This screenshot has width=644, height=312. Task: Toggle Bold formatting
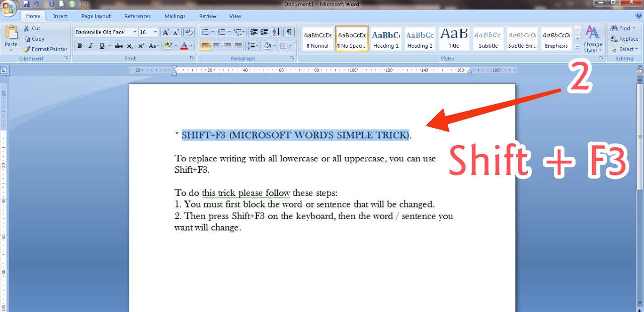click(x=79, y=46)
